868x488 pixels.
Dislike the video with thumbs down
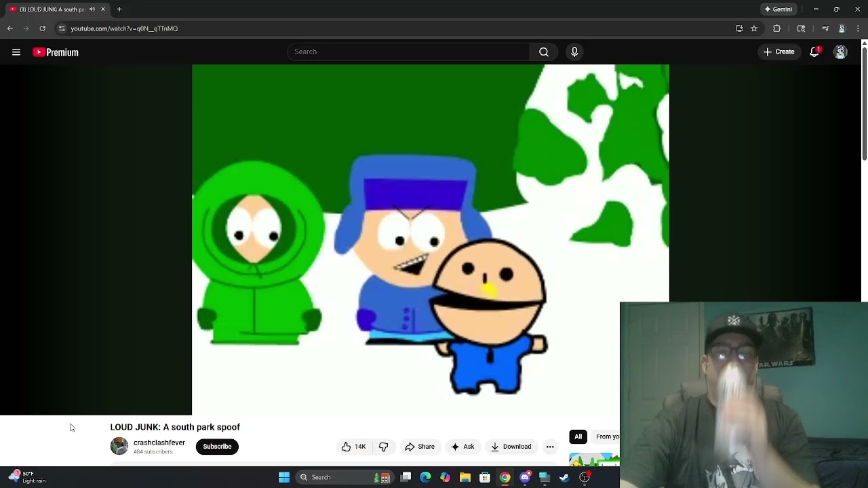384,447
